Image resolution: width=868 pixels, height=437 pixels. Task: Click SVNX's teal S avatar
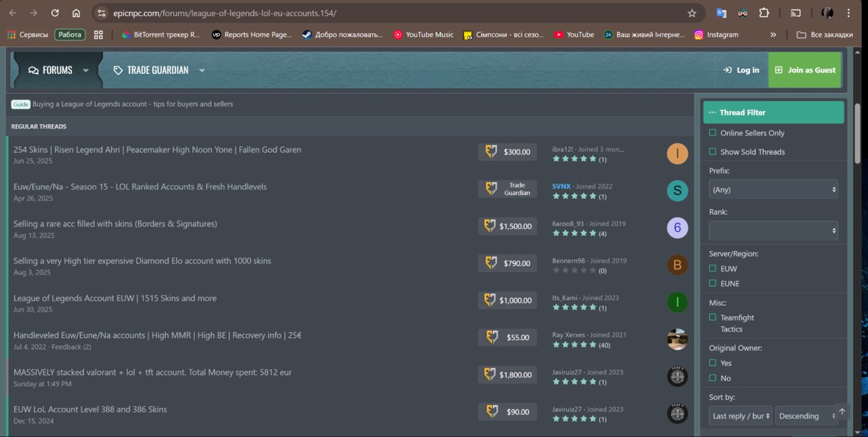[677, 191]
